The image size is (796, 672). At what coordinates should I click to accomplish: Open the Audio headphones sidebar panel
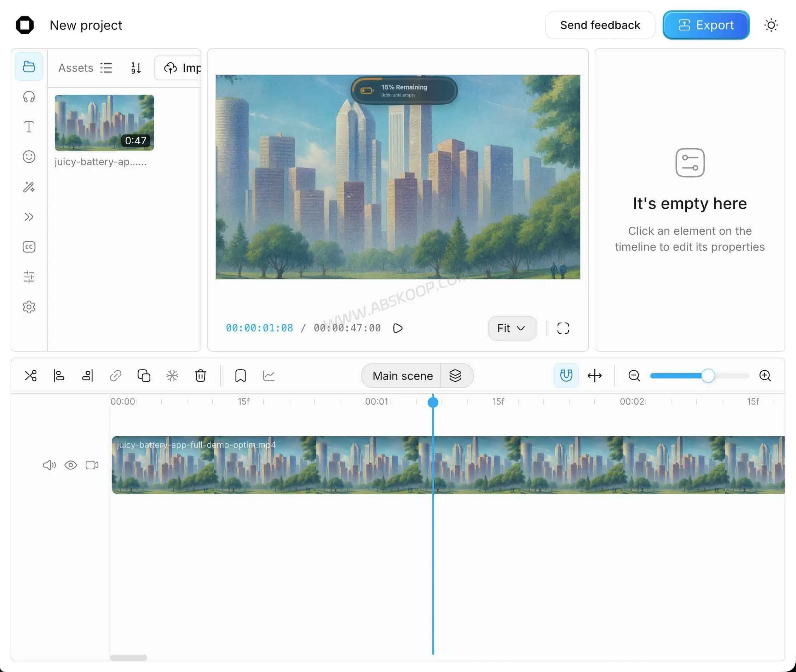[29, 97]
